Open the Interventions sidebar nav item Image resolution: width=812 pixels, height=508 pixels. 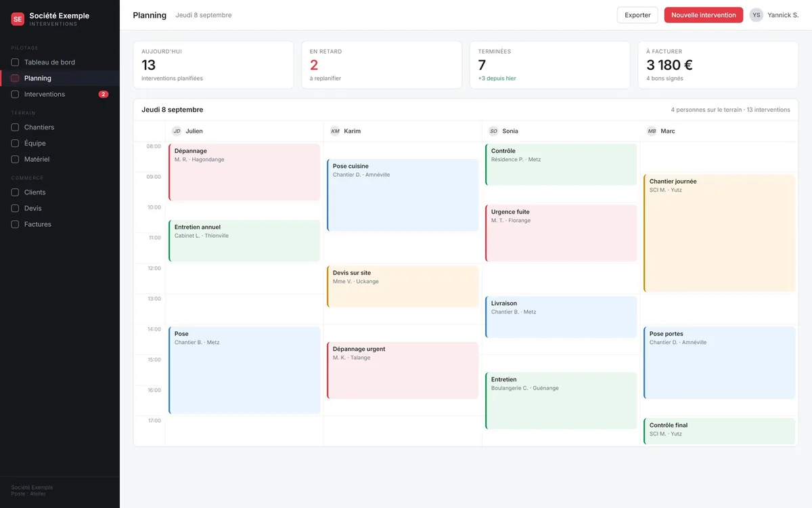click(60, 94)
